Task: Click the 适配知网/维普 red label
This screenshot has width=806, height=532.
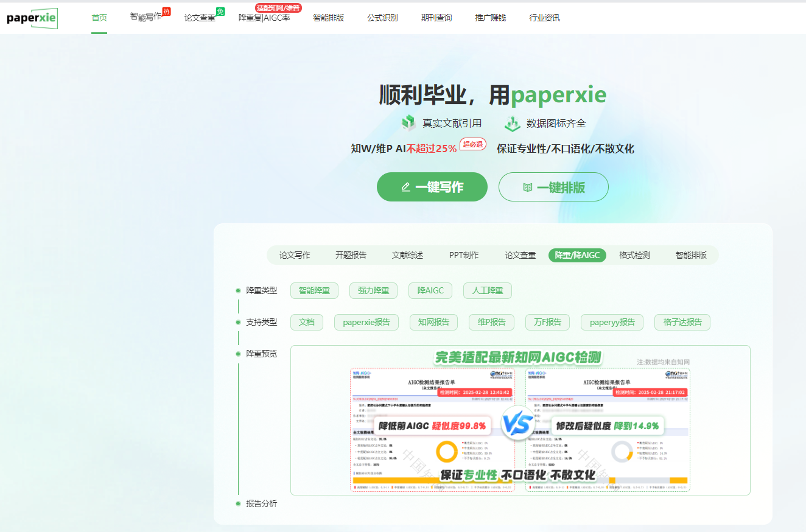Action: [278, 8]
